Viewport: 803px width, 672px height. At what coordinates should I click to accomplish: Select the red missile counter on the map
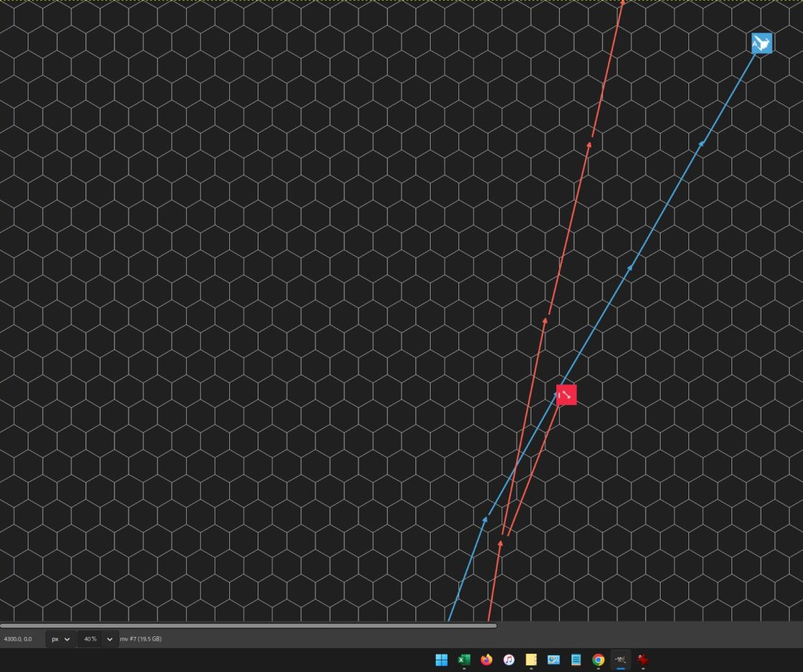point(566,395)
